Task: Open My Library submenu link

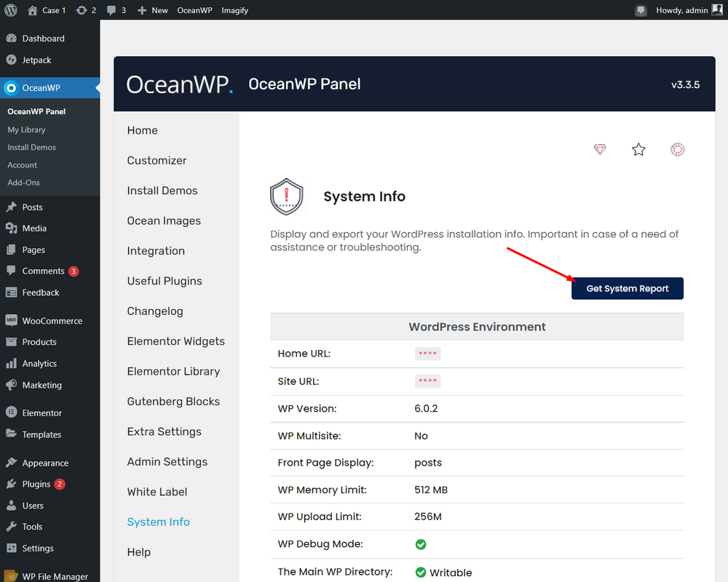Action: [x=26, y=130]
